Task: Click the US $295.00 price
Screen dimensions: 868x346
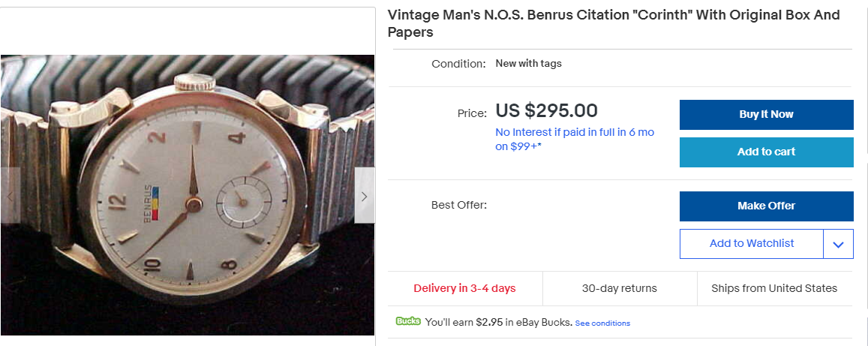Action: [x=547, y=111]
